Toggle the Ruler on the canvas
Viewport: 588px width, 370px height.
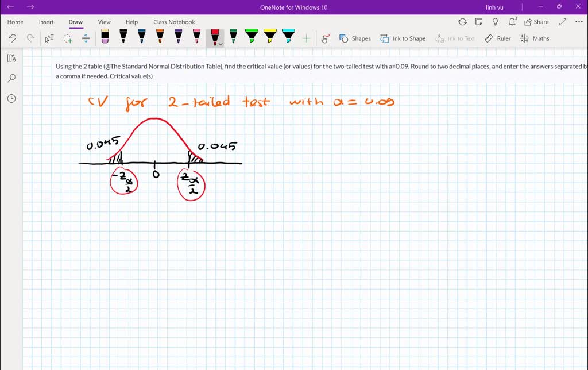497,38
